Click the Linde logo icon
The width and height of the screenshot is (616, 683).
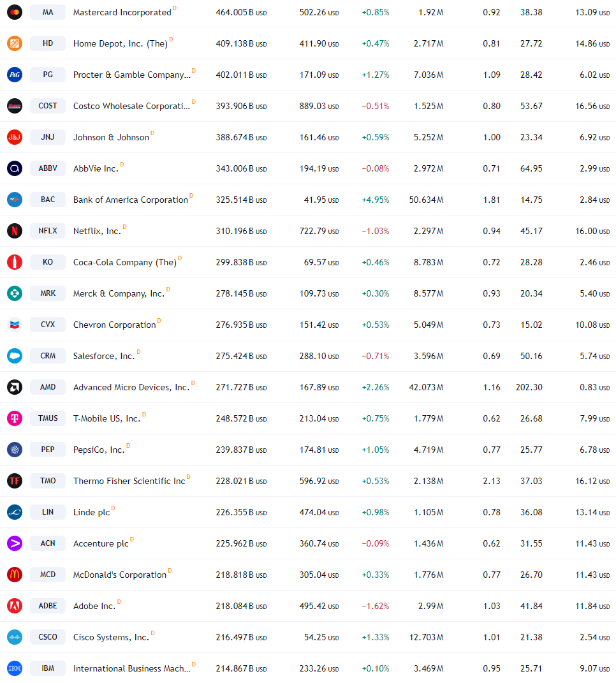15,512
